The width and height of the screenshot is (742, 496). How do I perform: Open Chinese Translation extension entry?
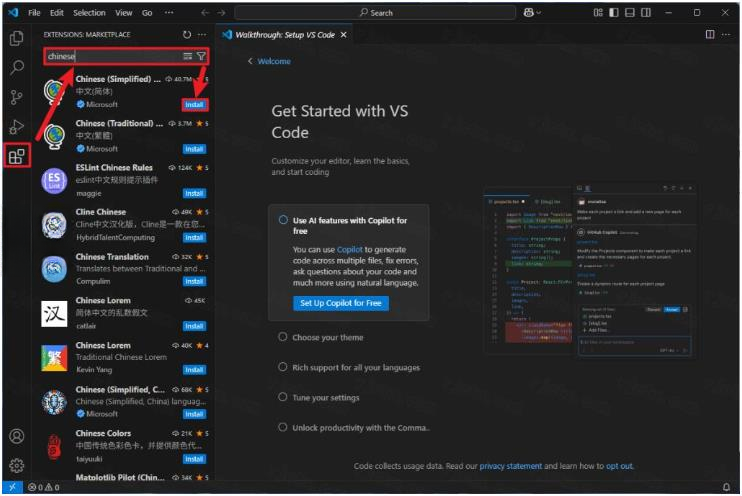pos(125,269)
